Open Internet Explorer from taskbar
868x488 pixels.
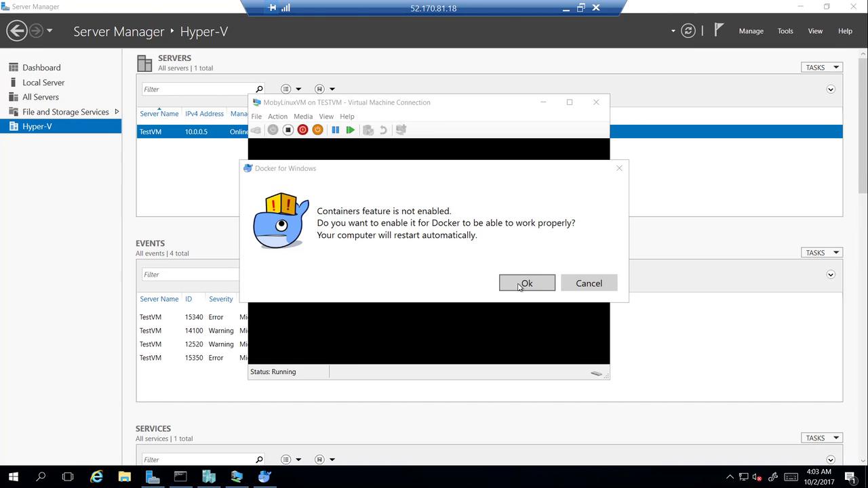(x=96, y=476)
